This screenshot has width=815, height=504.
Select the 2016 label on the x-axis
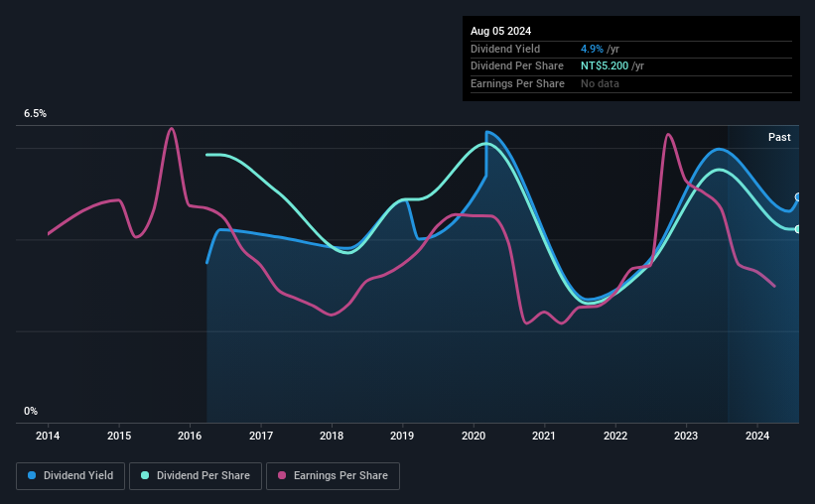click(190, 436)
